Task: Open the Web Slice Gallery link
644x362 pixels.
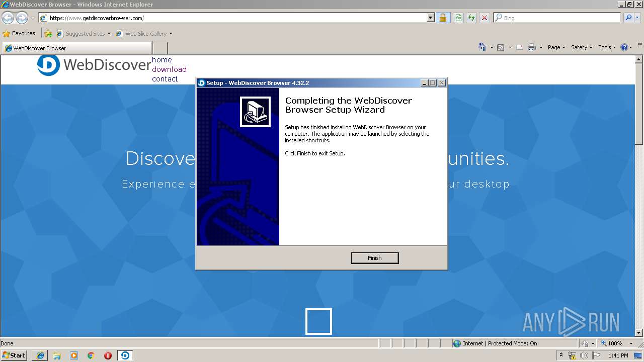Action: pos(144,34)
